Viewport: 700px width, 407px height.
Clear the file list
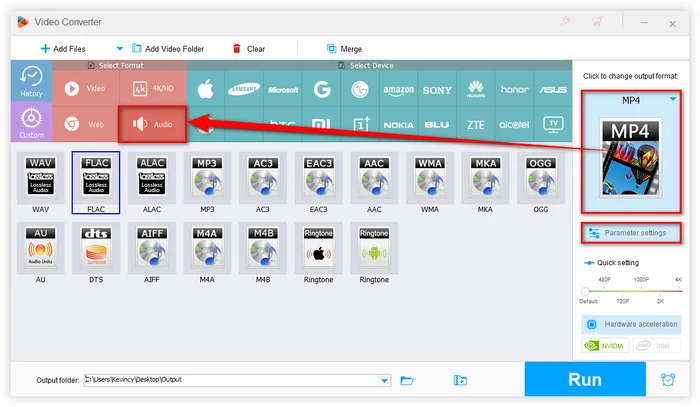pos(249,49)
